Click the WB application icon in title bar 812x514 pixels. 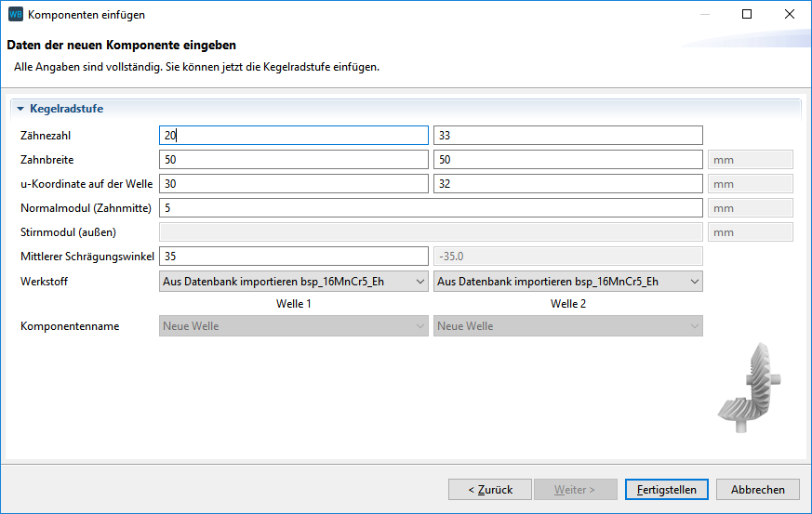point(15,15)
